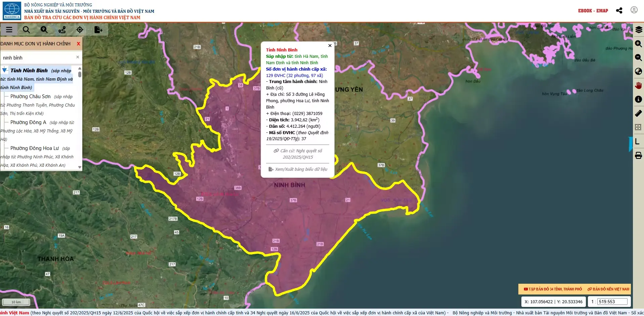The height and width of the screenshot is (316, 644).
Task: Click the NARENCA logo
Action: tap(12, 11)
